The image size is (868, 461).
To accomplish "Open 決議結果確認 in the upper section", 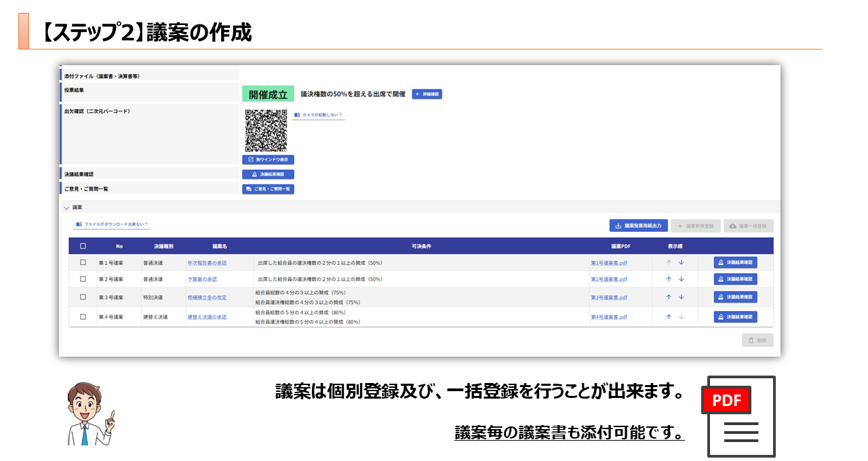I will [268, 174].
